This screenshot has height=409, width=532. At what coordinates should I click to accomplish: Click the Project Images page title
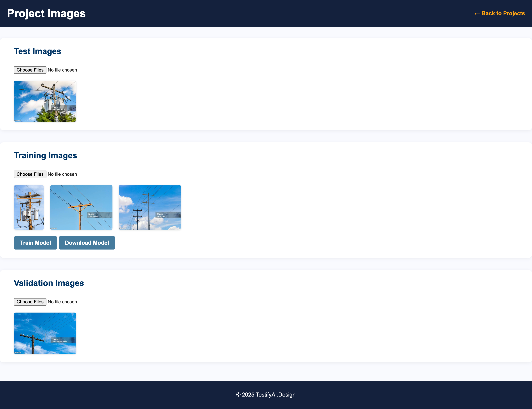pos(46,13)
